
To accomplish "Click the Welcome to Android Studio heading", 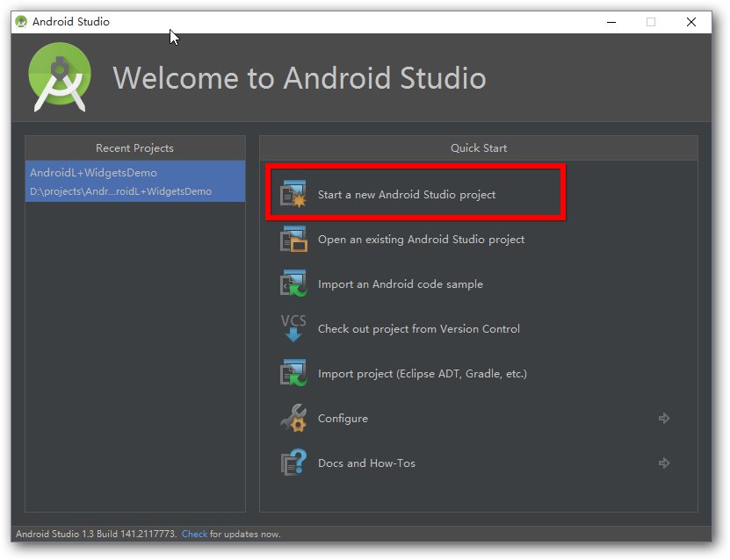I will (x=300, y=77).
